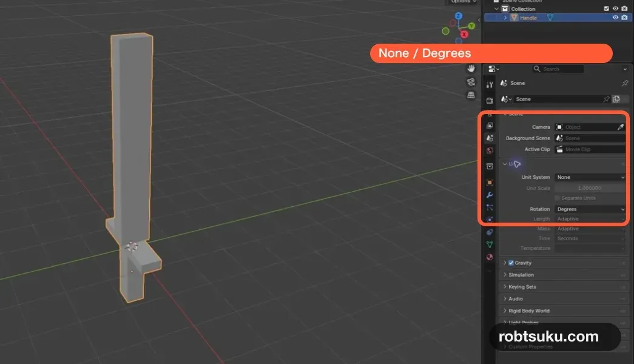Click the viewport pan hand icon
This screenshot has width=634, height=364.
pyautogui.click(x=471, y=69)
